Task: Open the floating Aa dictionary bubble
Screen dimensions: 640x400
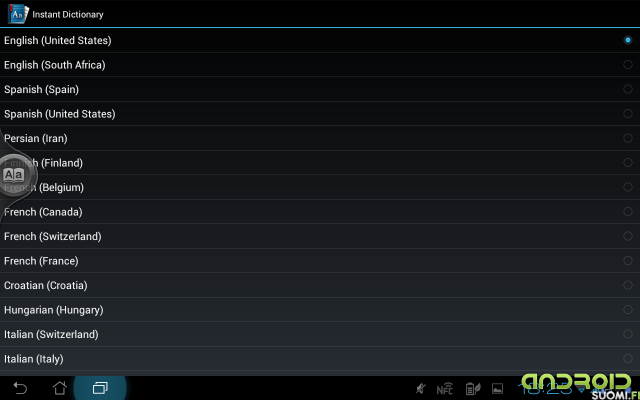Action: coord(15,176)
